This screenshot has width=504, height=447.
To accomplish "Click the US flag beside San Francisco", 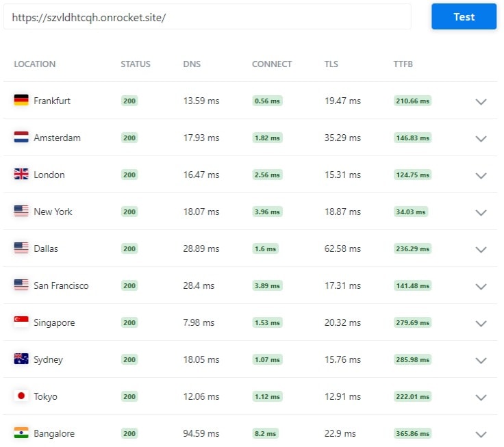I will [x=21, y=285].
